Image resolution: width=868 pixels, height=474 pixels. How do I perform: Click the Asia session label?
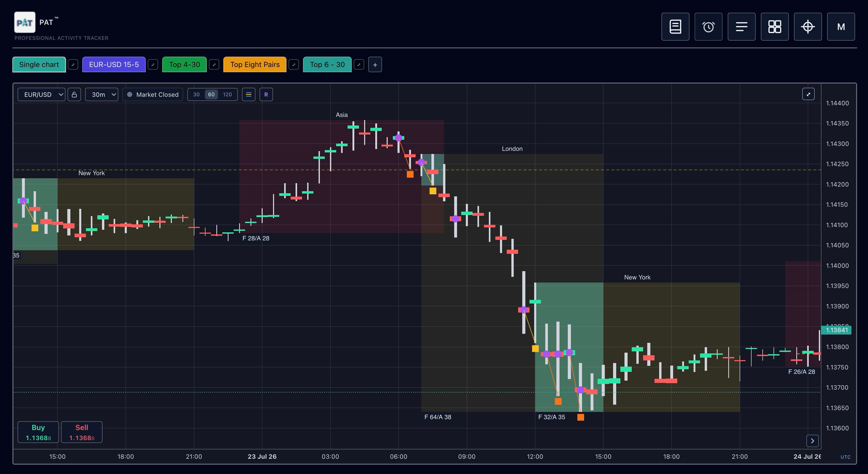(x=342, y=115)
